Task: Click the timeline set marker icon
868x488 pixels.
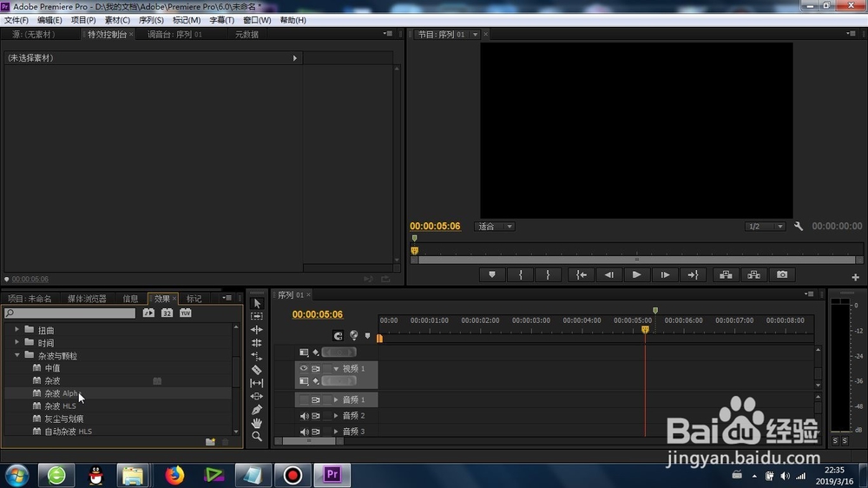Action: (367, 336)
